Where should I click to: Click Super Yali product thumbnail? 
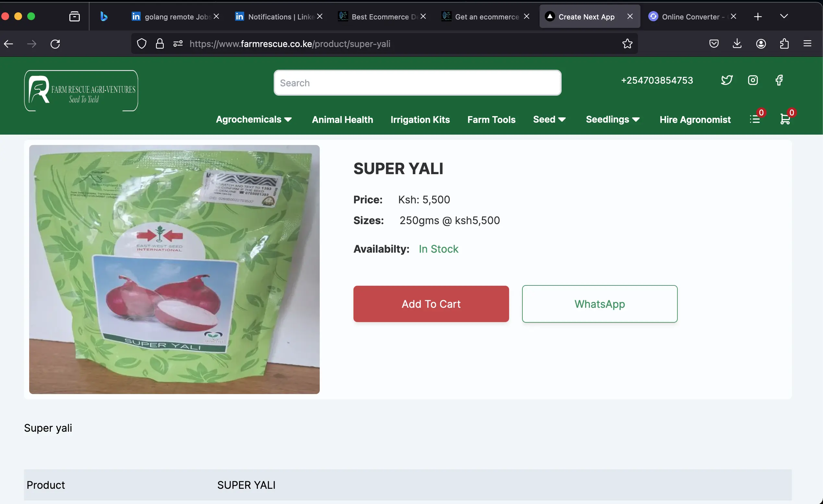coord(174,269)
